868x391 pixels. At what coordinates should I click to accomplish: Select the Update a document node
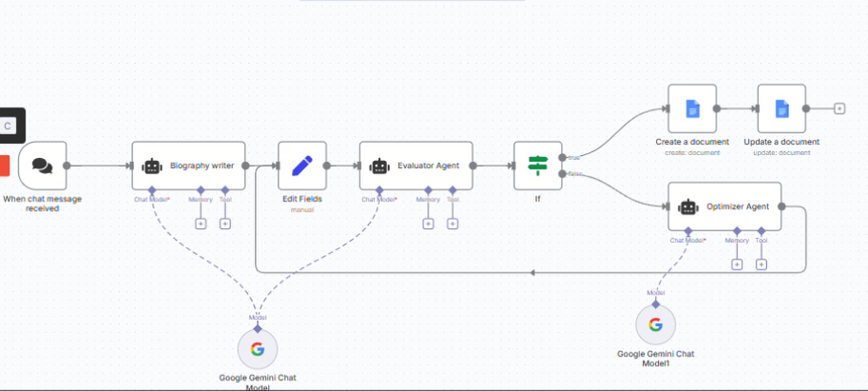[x=781, y=108]
